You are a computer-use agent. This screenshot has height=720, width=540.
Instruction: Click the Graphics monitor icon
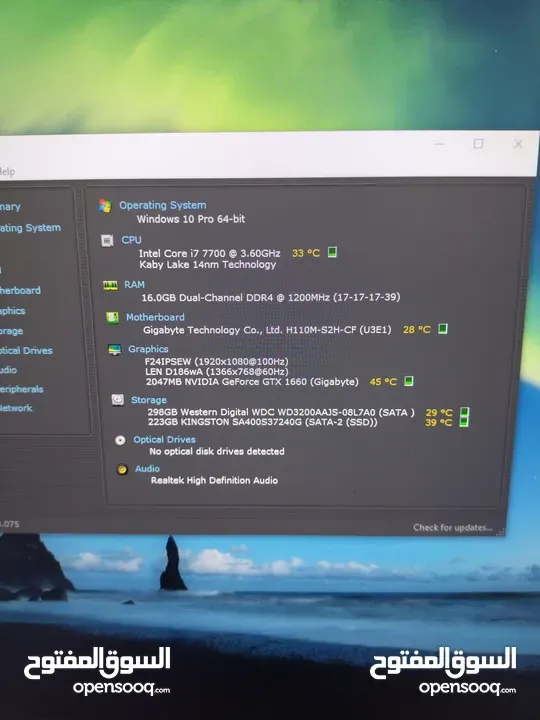(x=114, y=349)
